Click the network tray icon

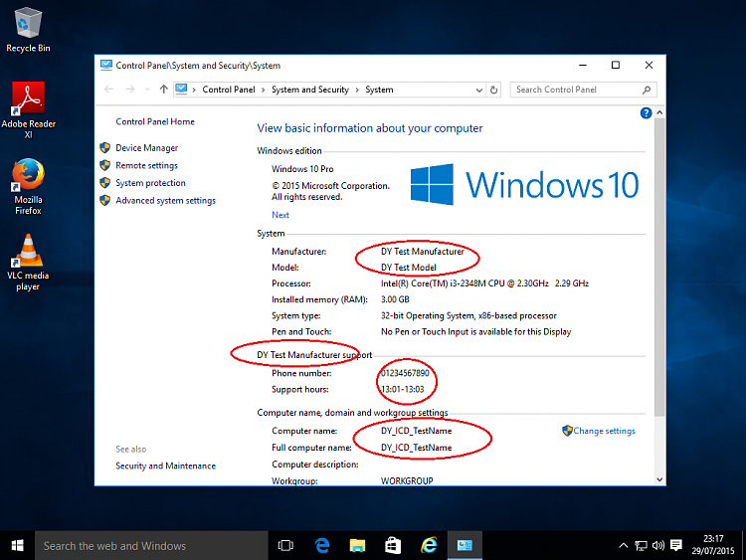pyautogui.click(x=641, y=546)
